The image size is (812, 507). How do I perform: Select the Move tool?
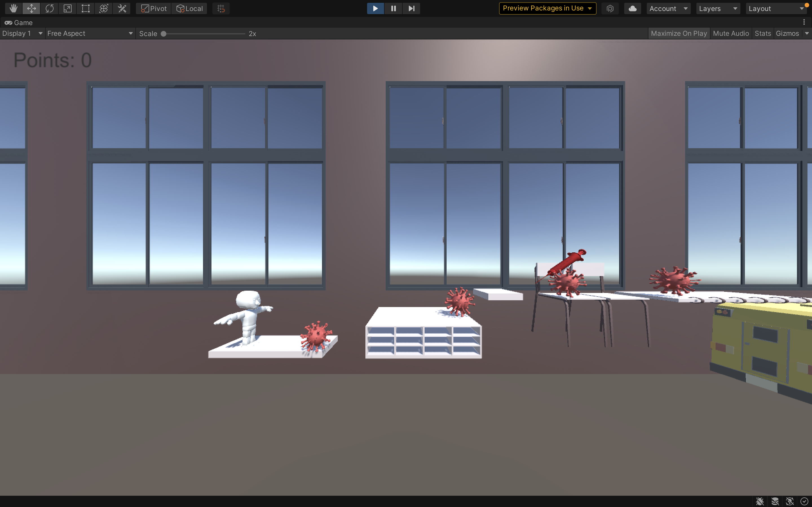tap(31, 8)
